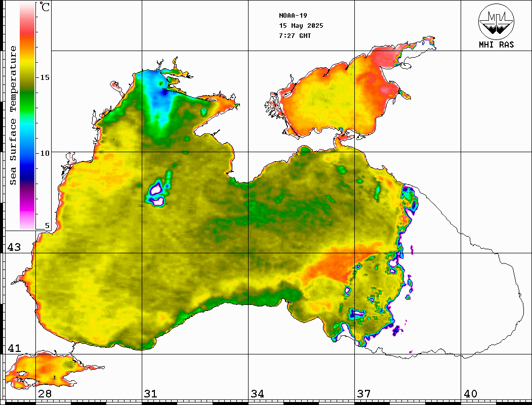Click the date text '15 May 2025'
This screenshot has width=532, height=405.
click(x=301, y=26)
